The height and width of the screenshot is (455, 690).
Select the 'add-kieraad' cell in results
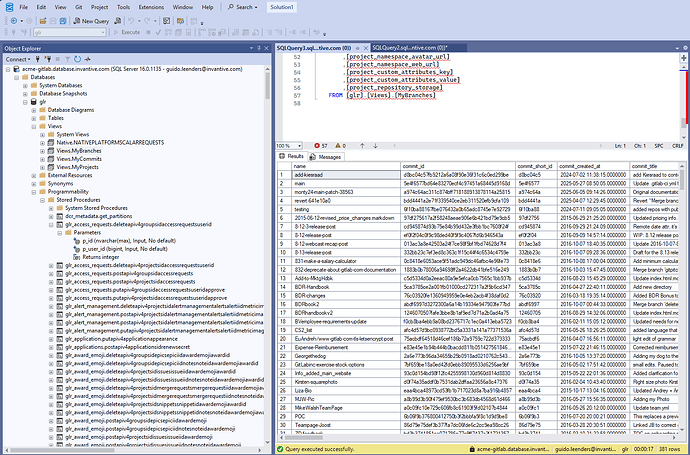346,175
